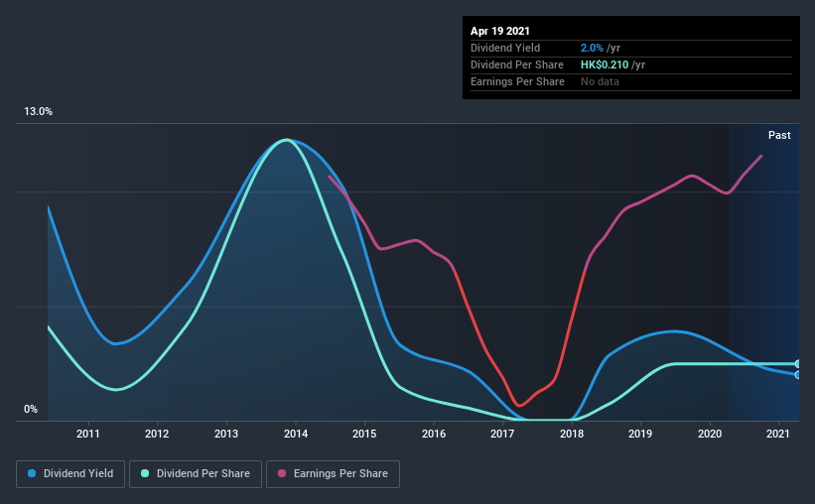Click the teal Dividend Per Share legend dot
Image resolution: width=815 pixels, height=504 pixels.
[145, 473]
